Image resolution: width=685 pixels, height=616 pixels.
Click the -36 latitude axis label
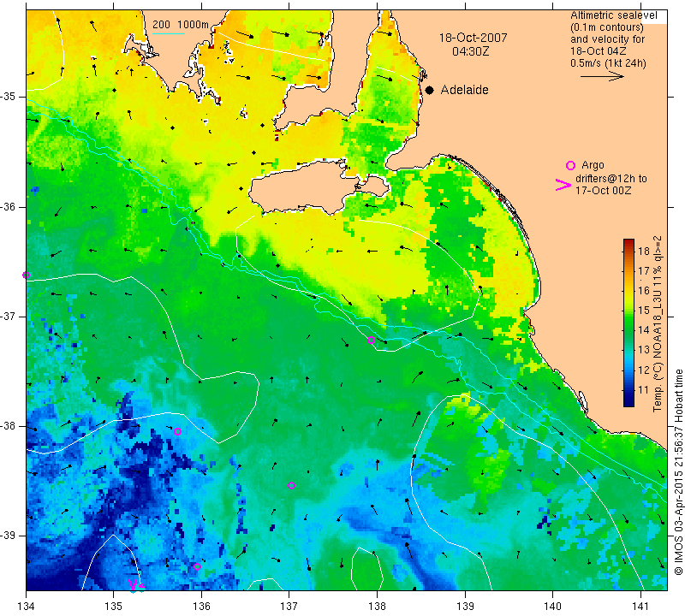click(x=12, y=206)
